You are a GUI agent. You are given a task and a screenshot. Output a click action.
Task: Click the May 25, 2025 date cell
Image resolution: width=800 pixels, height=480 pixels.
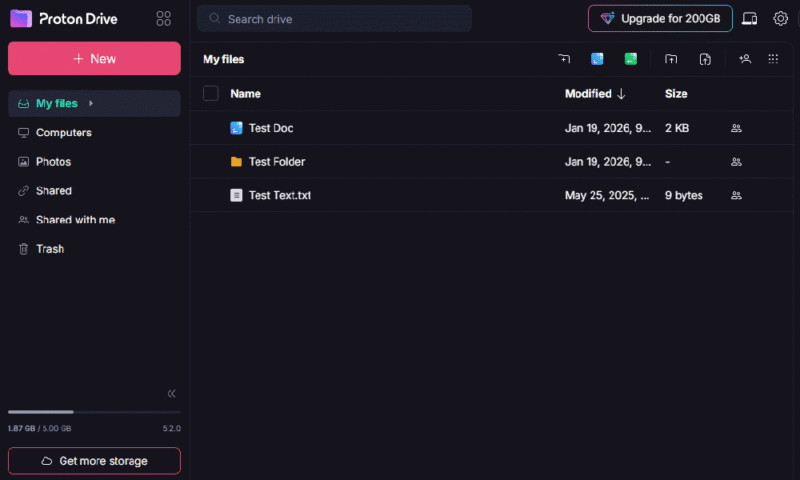(607, 195)
